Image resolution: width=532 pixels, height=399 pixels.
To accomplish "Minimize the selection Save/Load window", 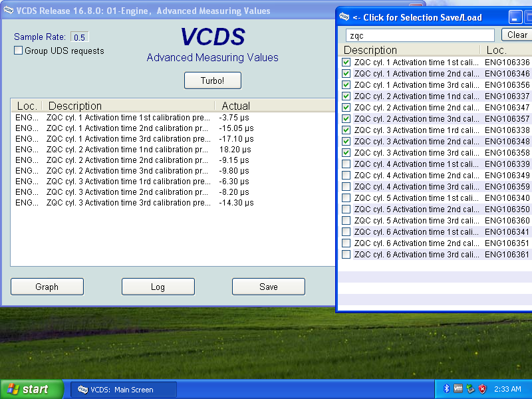I will point(515,17).
